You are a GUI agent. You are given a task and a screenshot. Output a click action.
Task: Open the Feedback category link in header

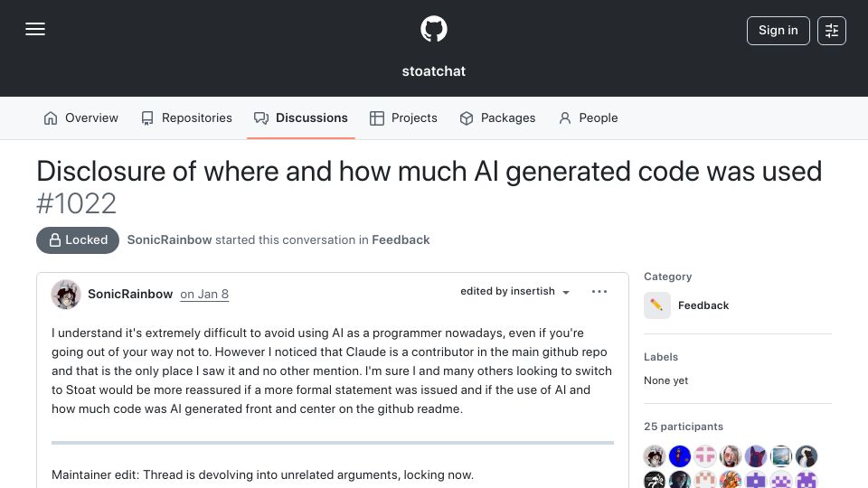401,240
